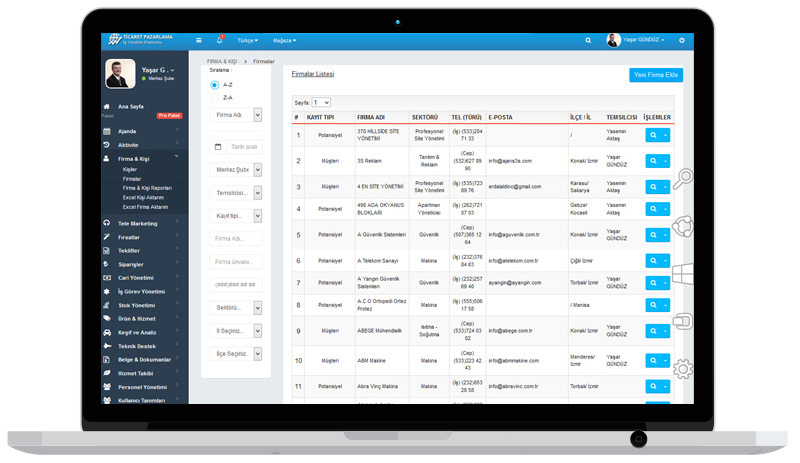Image resolution: width=800 pixels, height=463 pixels.
Task: Click the magnifier icon on right edge
Action: tap(683, 179)
